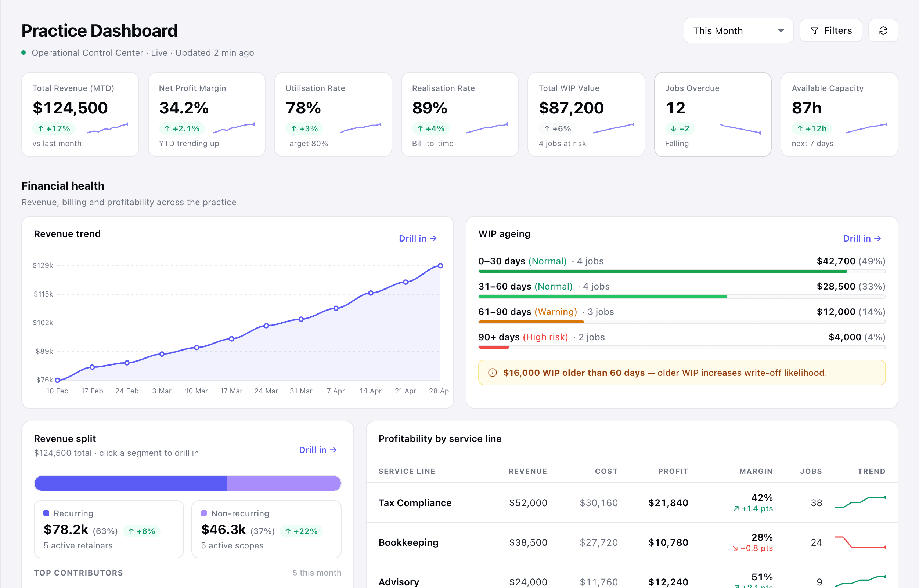Click the Total Revenue sparkline
The width and height of the screenshot is (919, 588).
108,128
